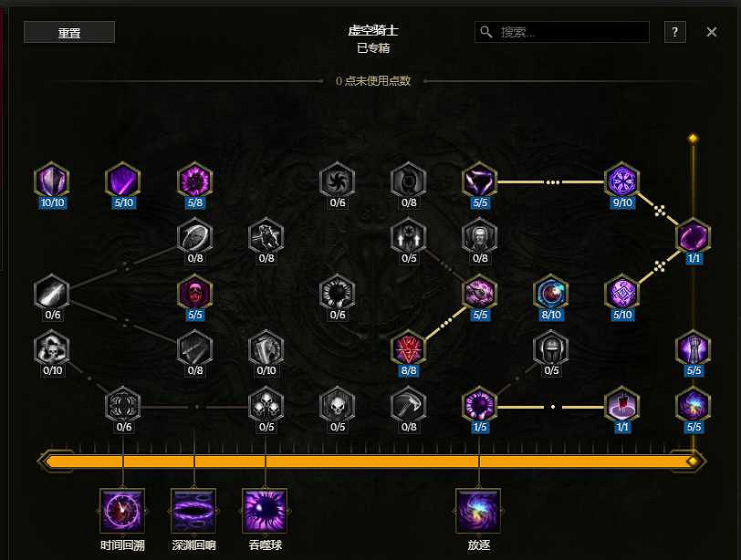The height and width of the screenshot is (560, 741).
Task: Open the question mark help button
Action: [x=675, y=32]
